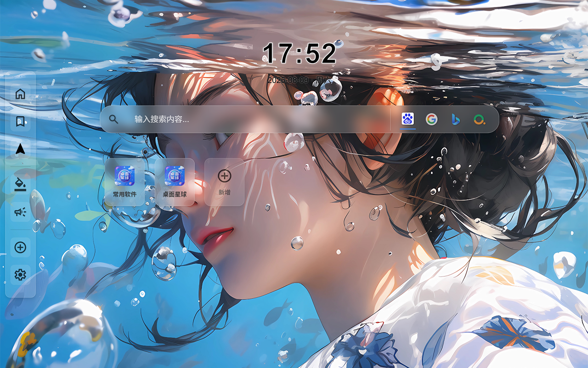588x368 pixels.
Task: Open the Home icon in sidebar
Action: click(x=20, y=94)
